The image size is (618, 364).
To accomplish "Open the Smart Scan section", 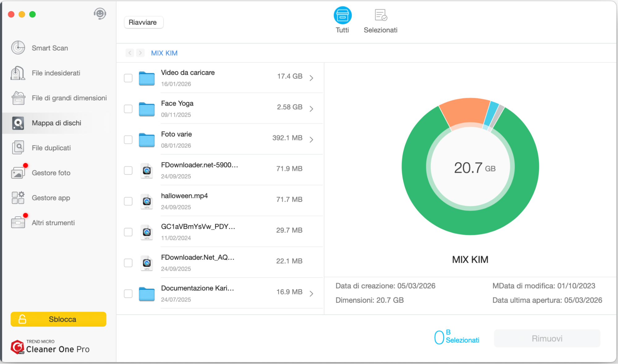I will click(x=59, y=48).
